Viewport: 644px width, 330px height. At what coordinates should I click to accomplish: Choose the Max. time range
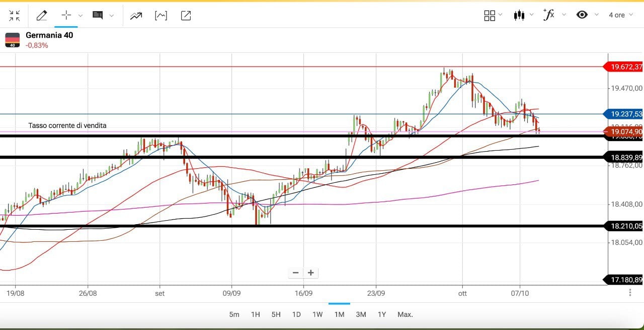[x=405, y=314]
